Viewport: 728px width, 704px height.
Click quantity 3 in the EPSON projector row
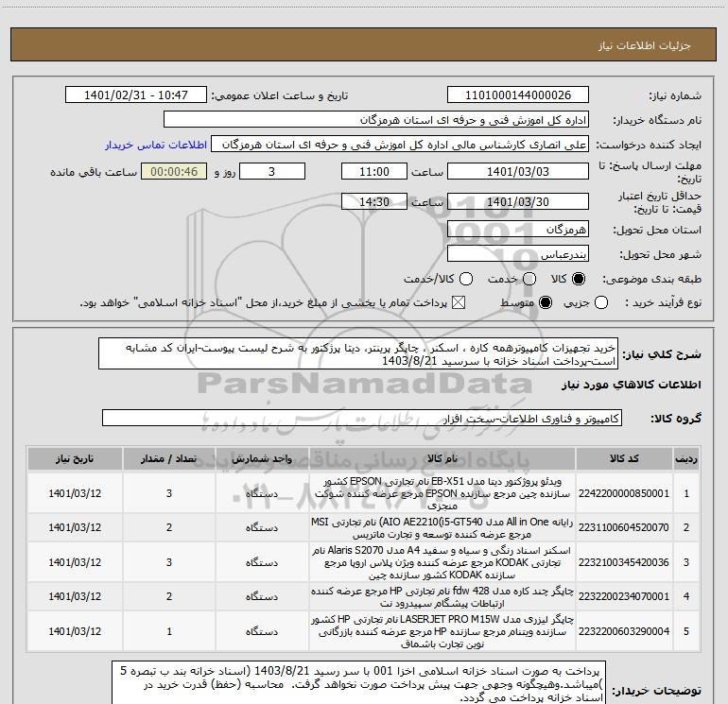pyautogui.click(x=169, y=493)
